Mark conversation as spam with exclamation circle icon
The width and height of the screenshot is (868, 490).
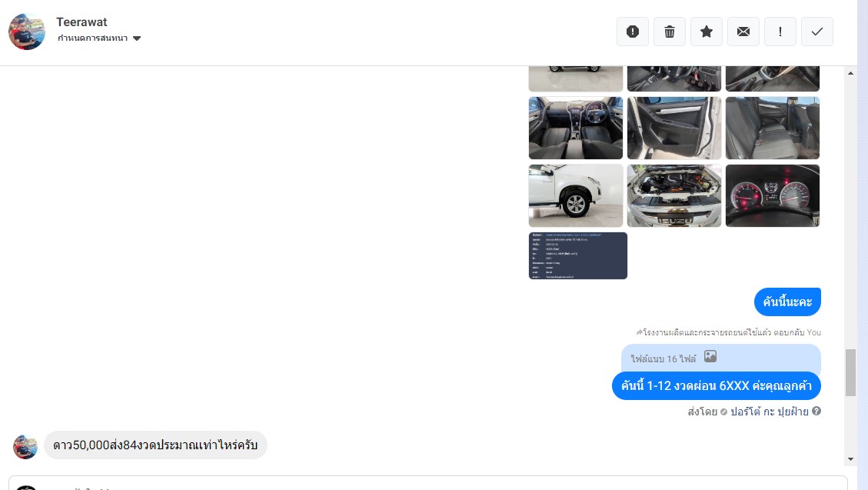click(633, 32)
